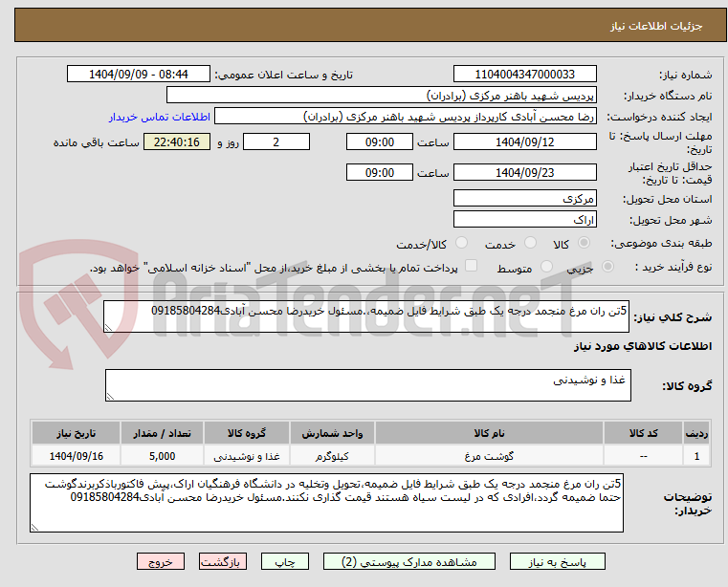728x587 pixels.
Task: Click row number 1 cell
Action: (x=696, y=456)
